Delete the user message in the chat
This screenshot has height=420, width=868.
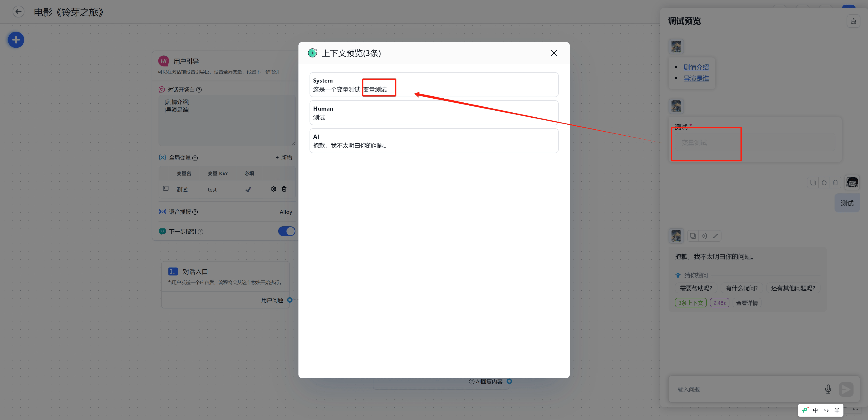point(835,183)
